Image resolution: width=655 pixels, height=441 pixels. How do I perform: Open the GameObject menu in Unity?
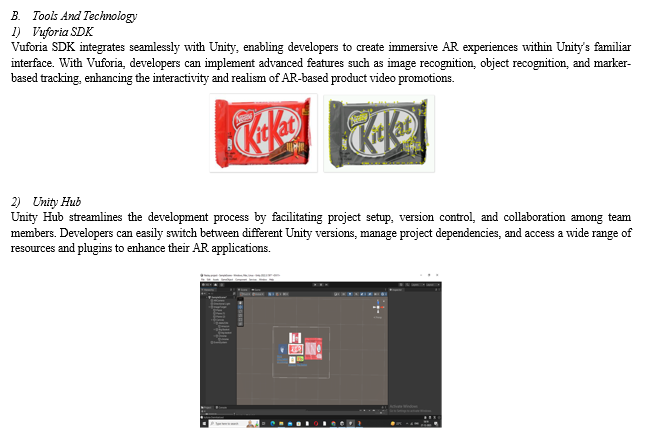tap(227, 279)
